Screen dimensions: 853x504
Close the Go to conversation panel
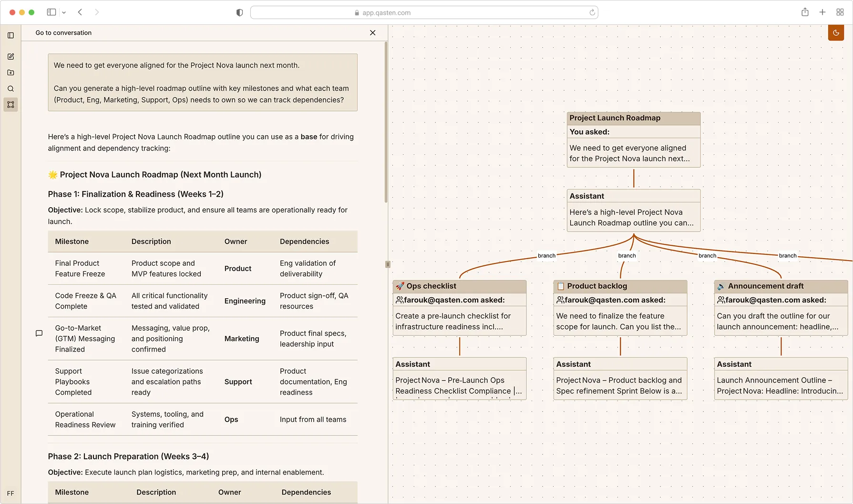pos(372,33)
